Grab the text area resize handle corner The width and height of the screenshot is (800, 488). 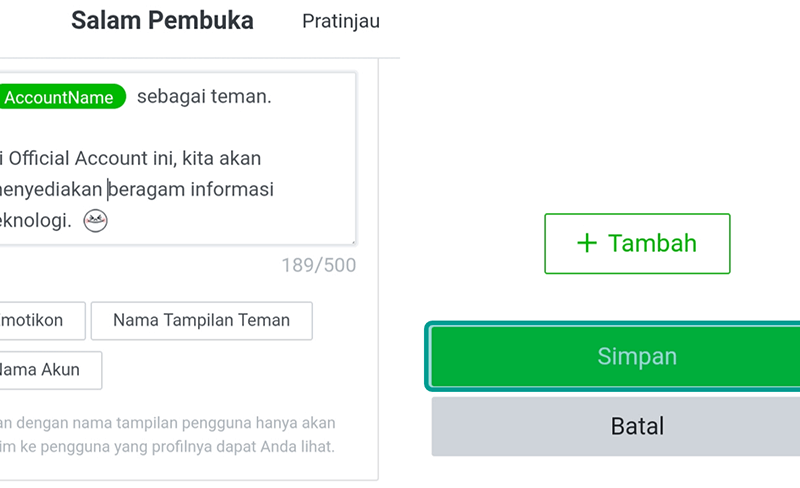pos(353,241)
